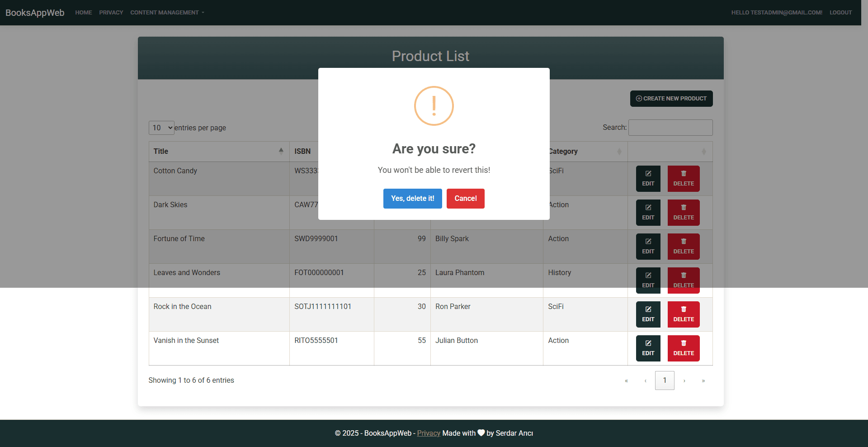Click the Fortune of Time title cell
The width and height of the screenshot is (868, 447).
click(x=219, y=247)
